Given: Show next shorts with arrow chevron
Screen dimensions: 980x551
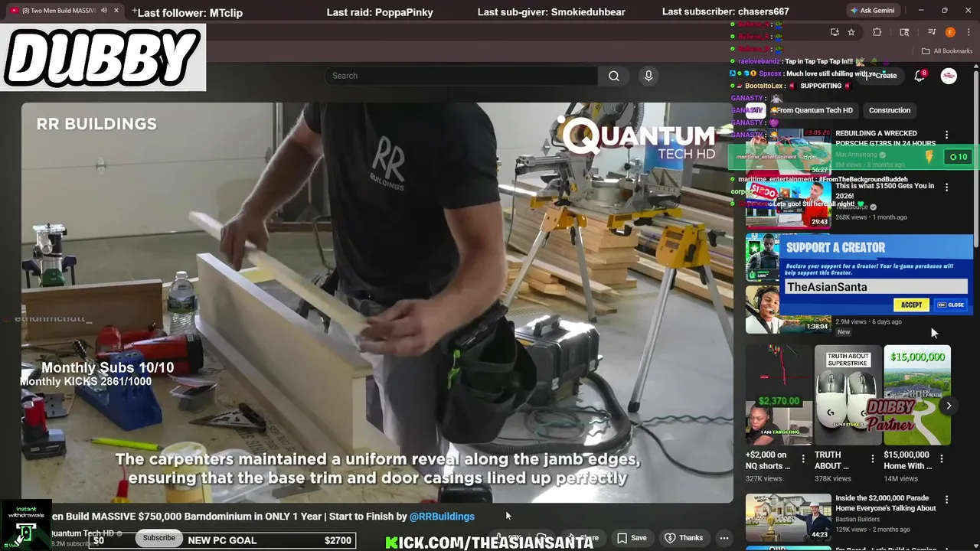Looking at the screenshot, I should [x=948, y=406].
